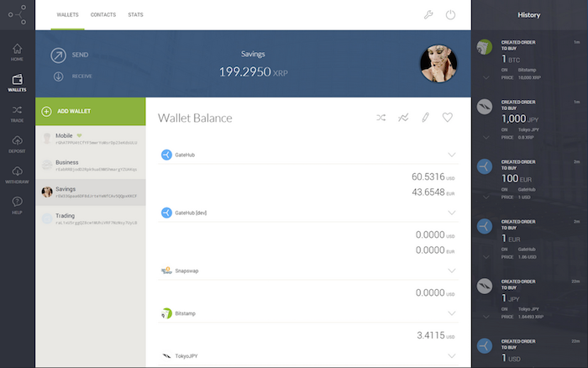The width and height of the screenshot is (588, 368).
Task: Click the Savings profile photo
Action: pos(438,63)
